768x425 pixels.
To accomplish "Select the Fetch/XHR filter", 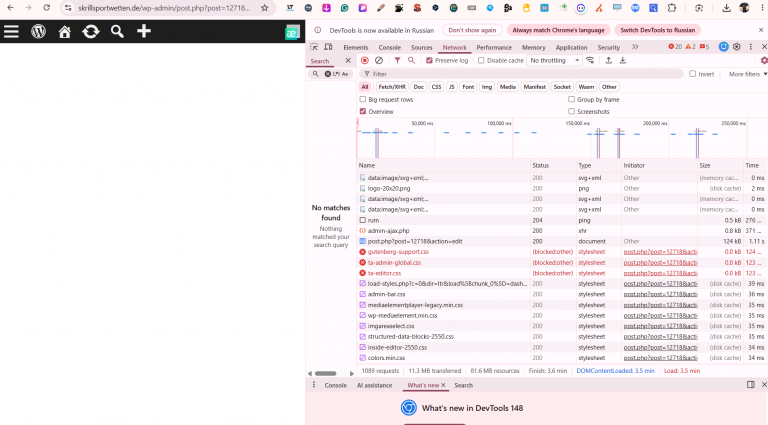I will [392, 87].
